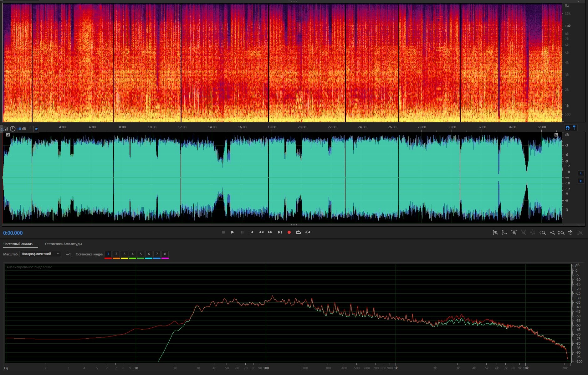
Task: Zoom out amplitude icon
Action: (x=504, y=233)
